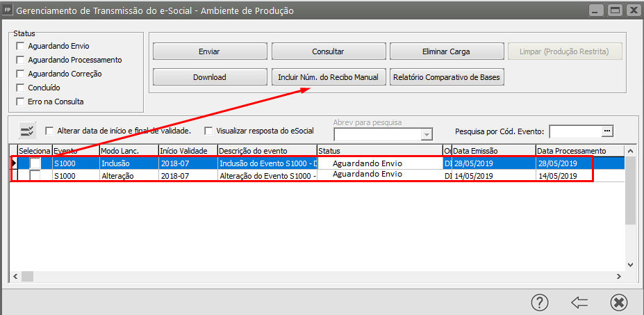Click Início Validade column header

point(188,150)
